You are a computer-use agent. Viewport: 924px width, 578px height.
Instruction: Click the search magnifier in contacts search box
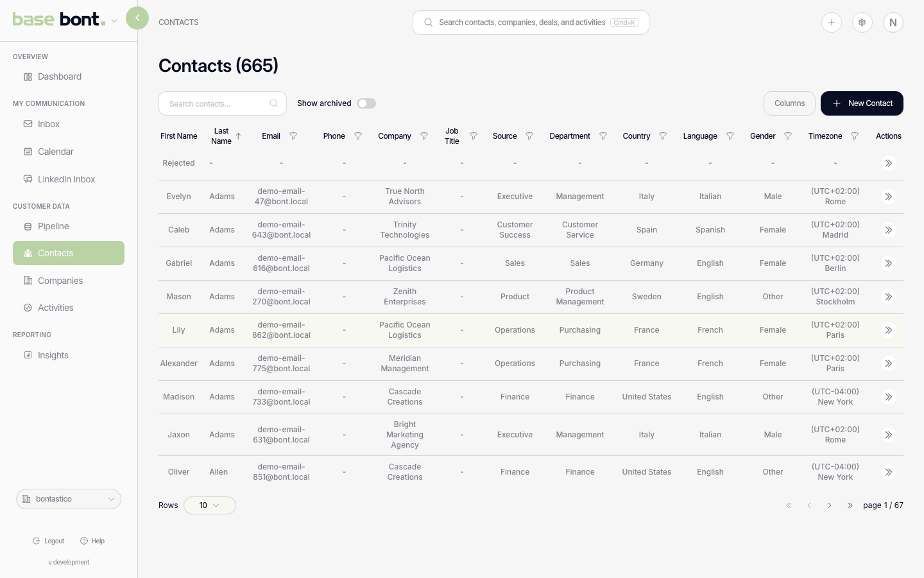274,103
